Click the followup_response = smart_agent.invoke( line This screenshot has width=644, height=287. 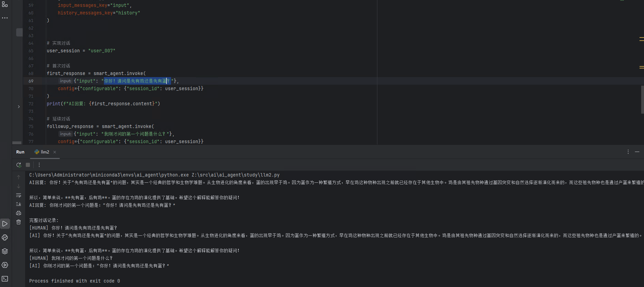[100, 127]
